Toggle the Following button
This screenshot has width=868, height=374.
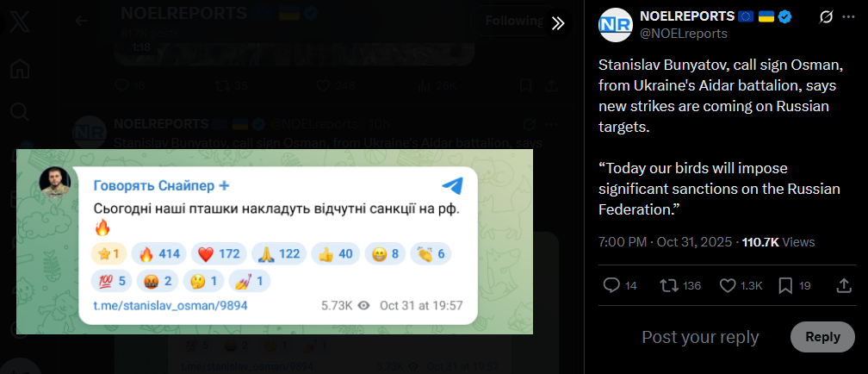coord(512,21)
